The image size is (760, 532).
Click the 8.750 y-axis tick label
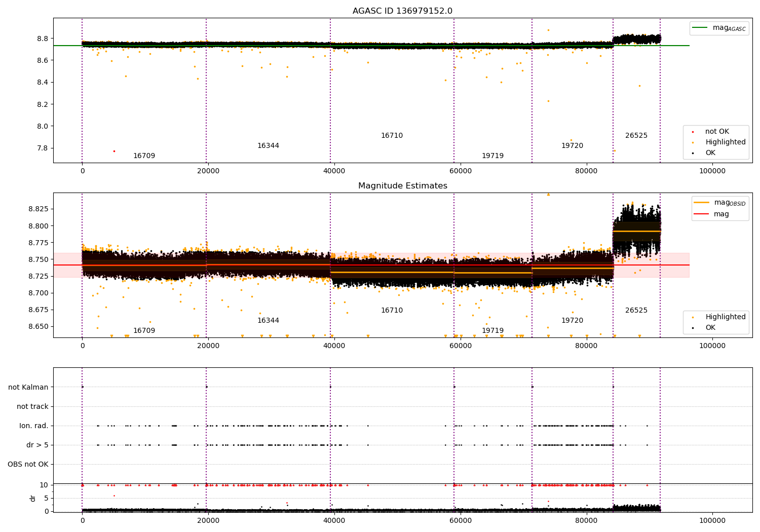[38, 259]
